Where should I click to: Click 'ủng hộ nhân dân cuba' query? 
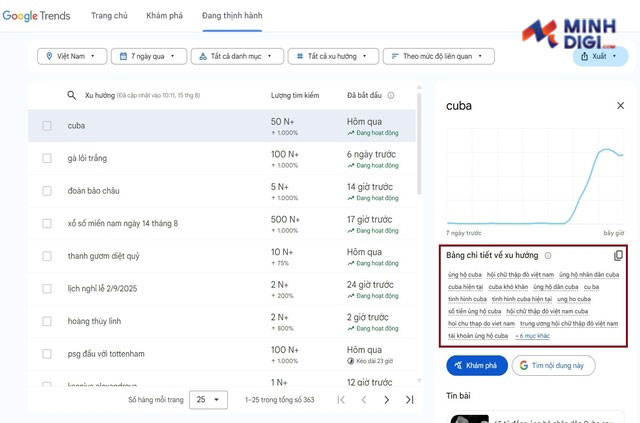(589, 275)
